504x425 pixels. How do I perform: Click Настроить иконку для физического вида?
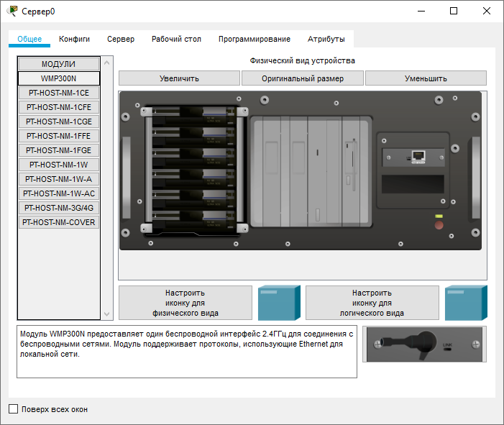[185, 303]
